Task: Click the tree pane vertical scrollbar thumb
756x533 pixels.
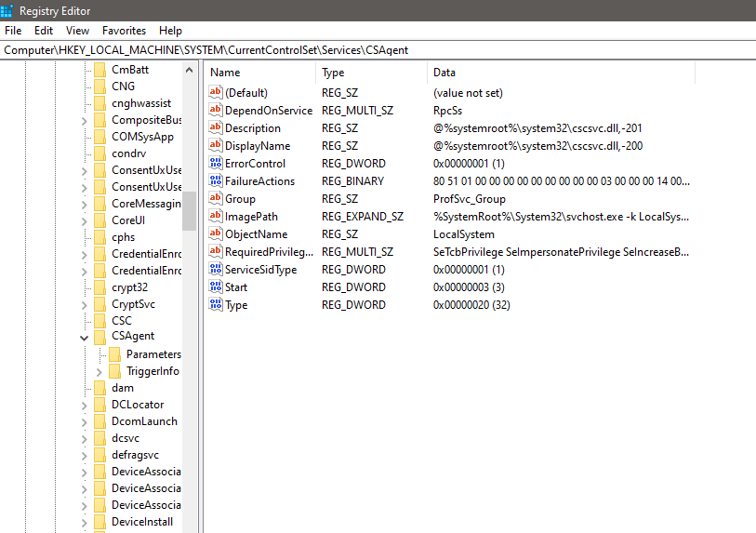Action: tap(190, 210)
